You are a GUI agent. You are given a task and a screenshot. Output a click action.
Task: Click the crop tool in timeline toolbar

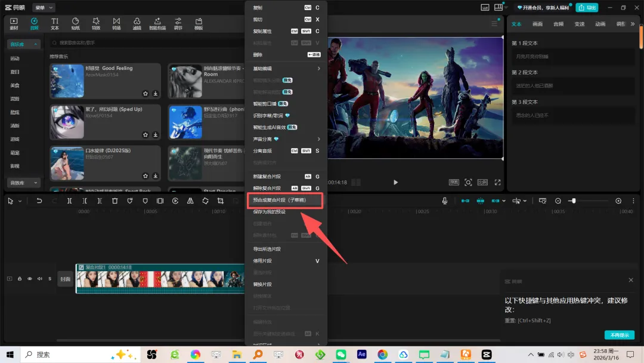(x=221, y=201)
